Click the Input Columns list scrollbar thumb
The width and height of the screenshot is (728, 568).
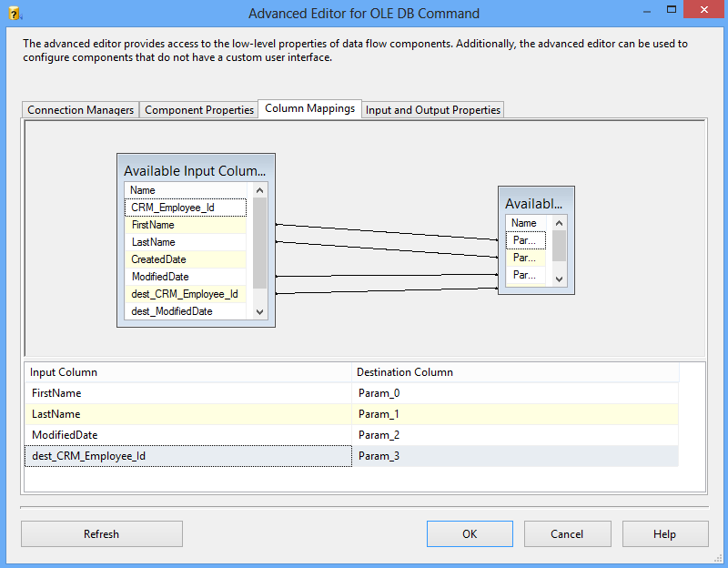click(x=259, y=243)
